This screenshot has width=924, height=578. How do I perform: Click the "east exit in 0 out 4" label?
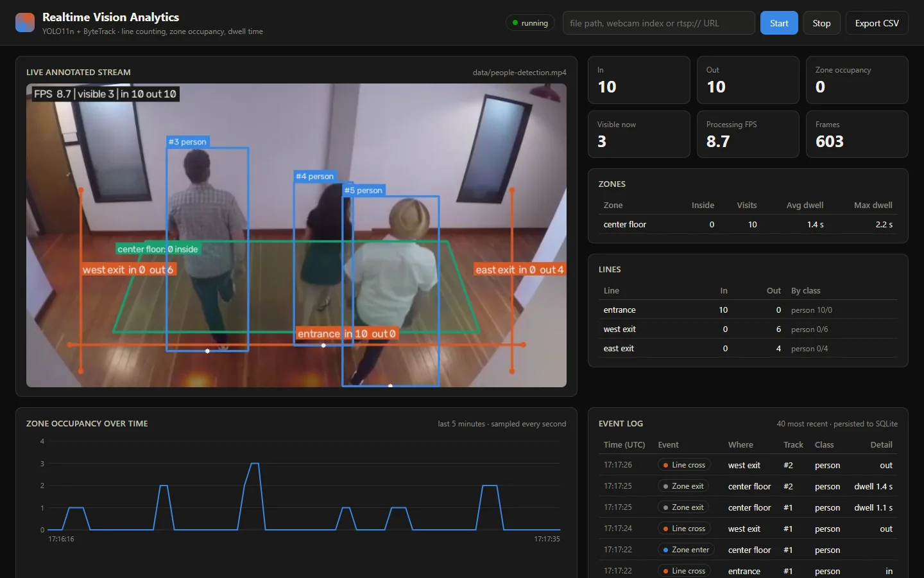520,270
